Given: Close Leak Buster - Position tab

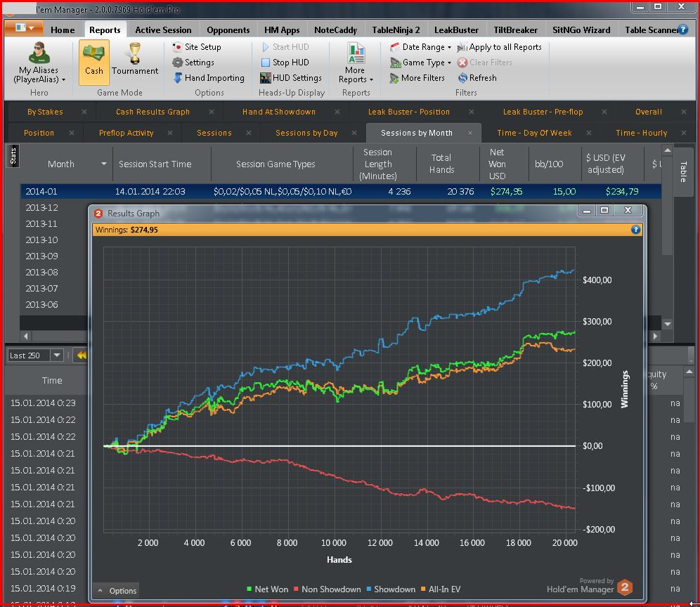Looking at the screenshot, I should pyautogui.click(x=472, y=112).
